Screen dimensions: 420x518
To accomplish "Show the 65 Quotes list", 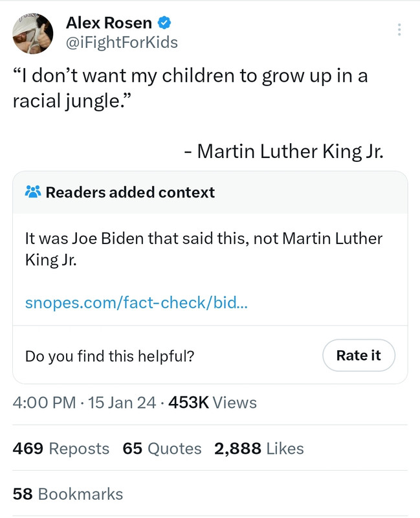I will 162,448.
